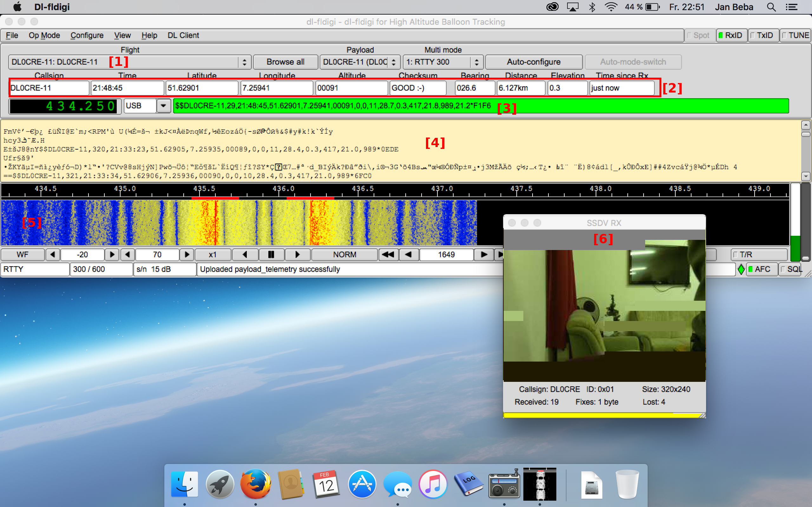Click the double-left rewind arrow beside 1649
Viewport: 812px width, 507px height.
point(388,254)
